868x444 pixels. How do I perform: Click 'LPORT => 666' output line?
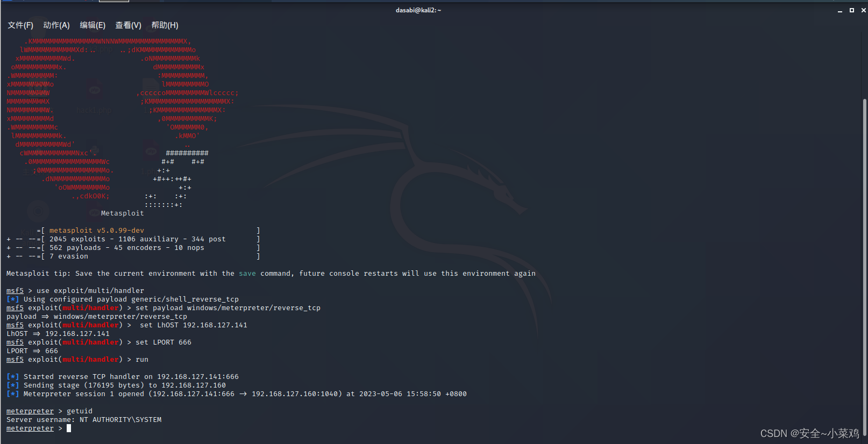click(x=32, y=351)
